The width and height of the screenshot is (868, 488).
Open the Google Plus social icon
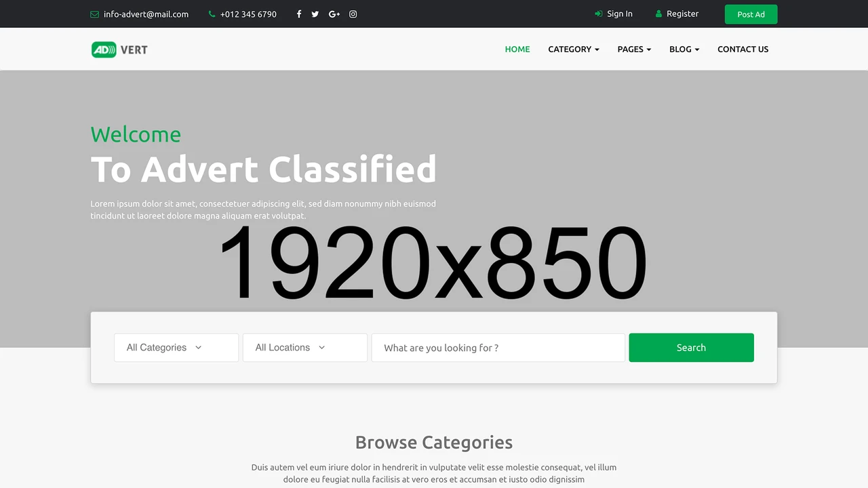click(x=334, y=14)
